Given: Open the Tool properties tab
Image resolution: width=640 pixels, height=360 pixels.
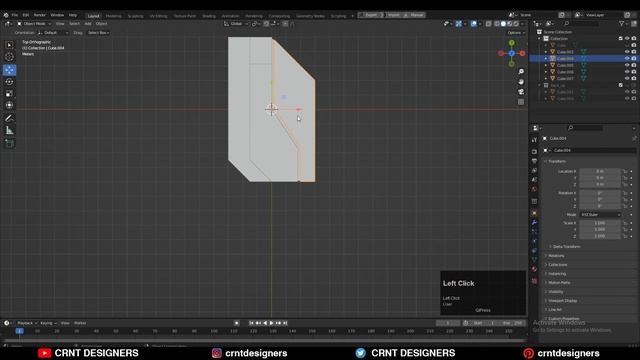Looking at the screenshot, I should [x=534, y=140].
